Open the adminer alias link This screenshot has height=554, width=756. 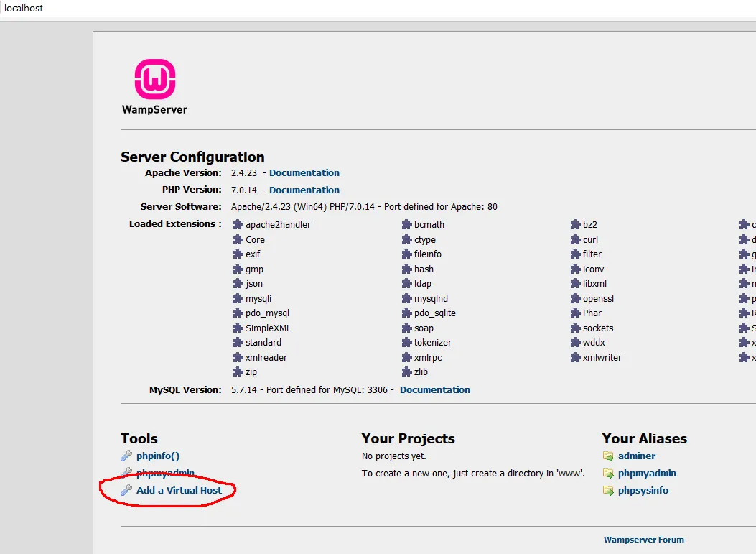(636, 456)
